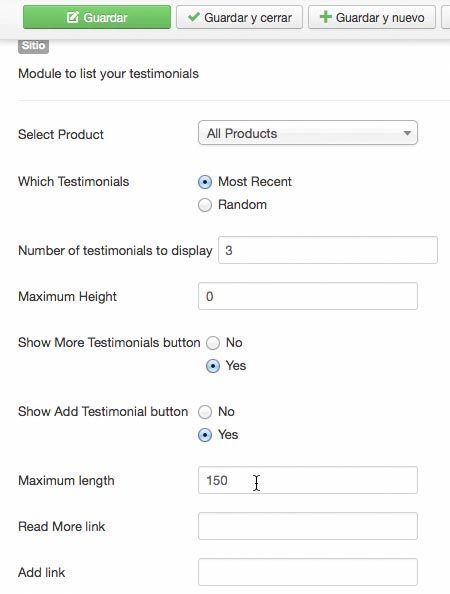This screenshot has width=450, height=594.
Task: Open the All Products dropdown
Action: 308,133
